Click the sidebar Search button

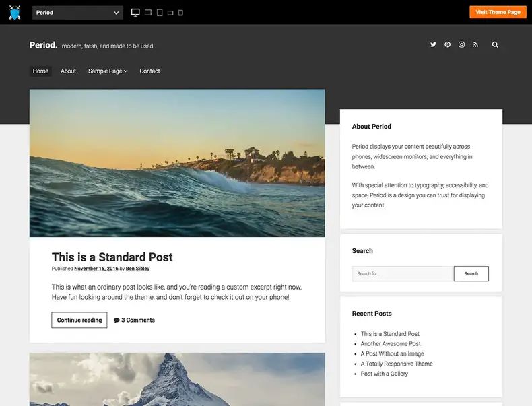[x=471, y=274]
